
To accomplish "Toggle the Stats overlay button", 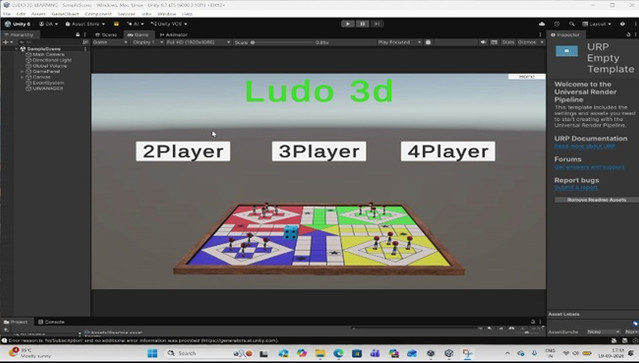I will (x=508, y=42).
